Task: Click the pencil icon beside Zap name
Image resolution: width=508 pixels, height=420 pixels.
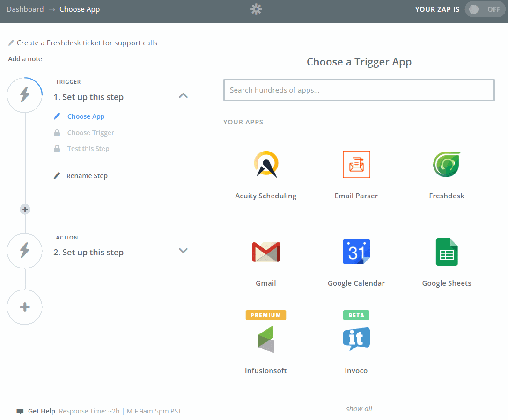Action: click(x=11, y=43)
